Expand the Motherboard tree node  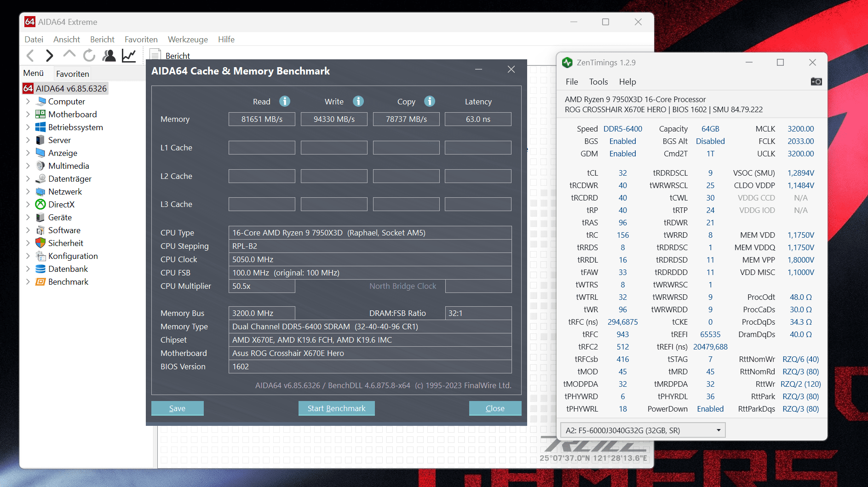(28, 114)
